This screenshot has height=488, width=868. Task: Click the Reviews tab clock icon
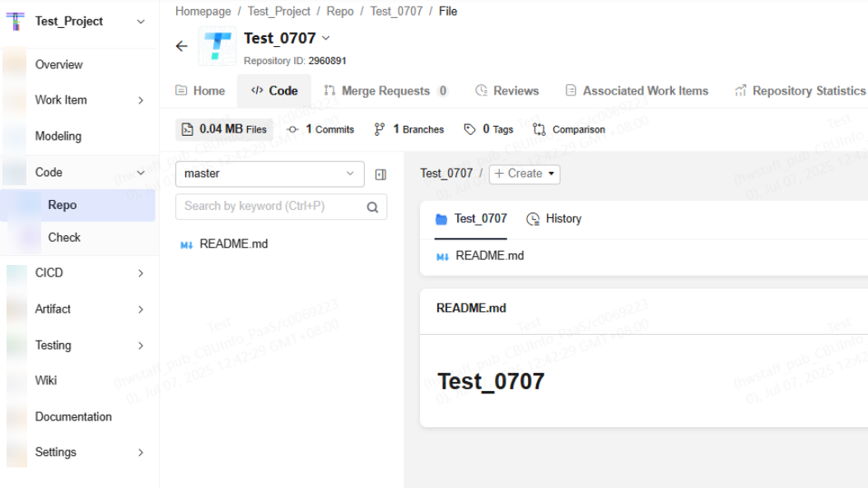coord(481,91)
